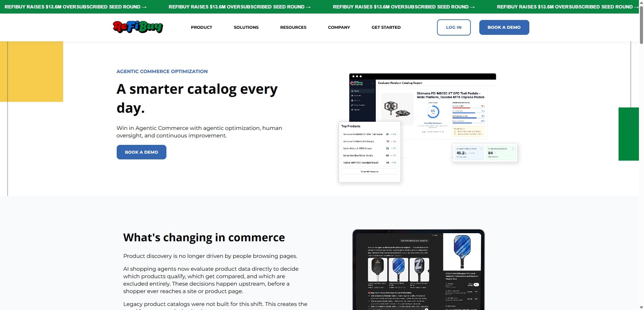Click the AGENTIC COMMERCE OPTIMIZATION label
Viewport: 644px width, 310px height.
pyautogui.click(x=162, y=71)
